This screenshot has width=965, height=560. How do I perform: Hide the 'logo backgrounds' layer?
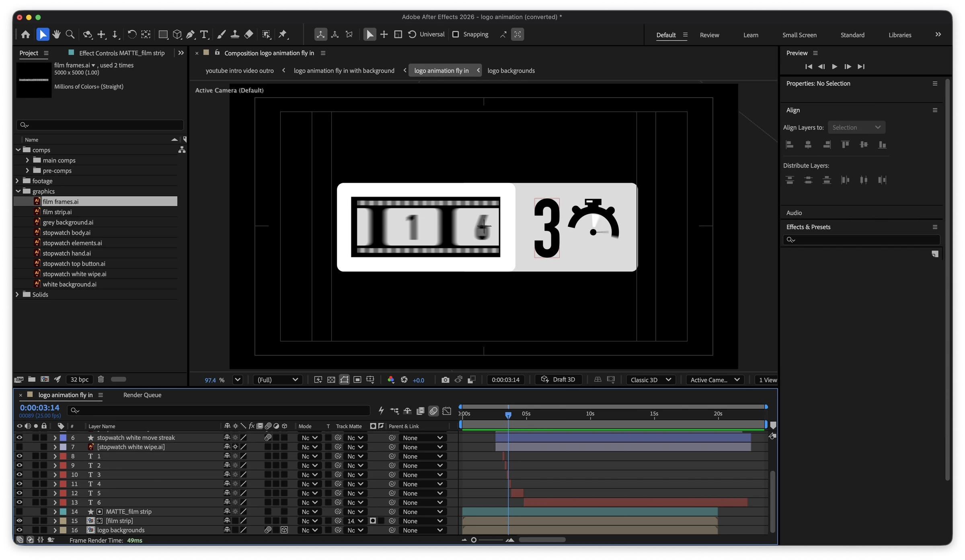[x=19, y=530]
